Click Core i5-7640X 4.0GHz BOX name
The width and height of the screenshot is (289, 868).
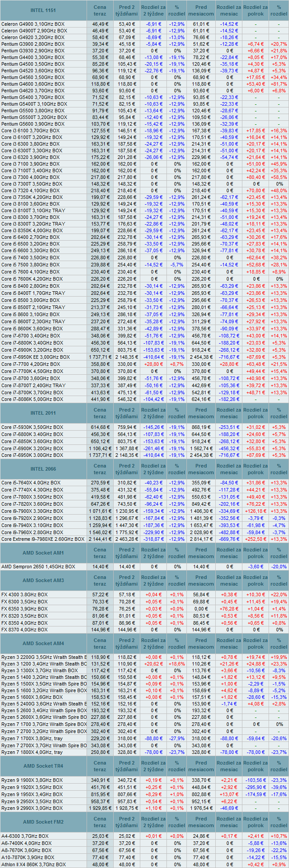pos(31,483)
